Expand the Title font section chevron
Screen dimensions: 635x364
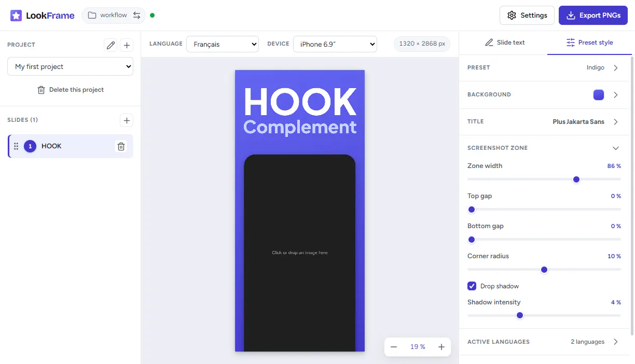616,122
